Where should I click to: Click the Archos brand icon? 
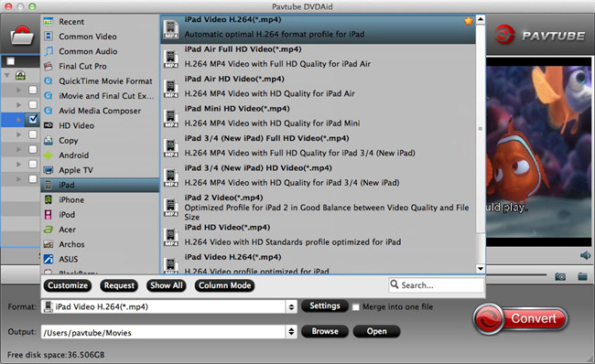click(49, 244)
